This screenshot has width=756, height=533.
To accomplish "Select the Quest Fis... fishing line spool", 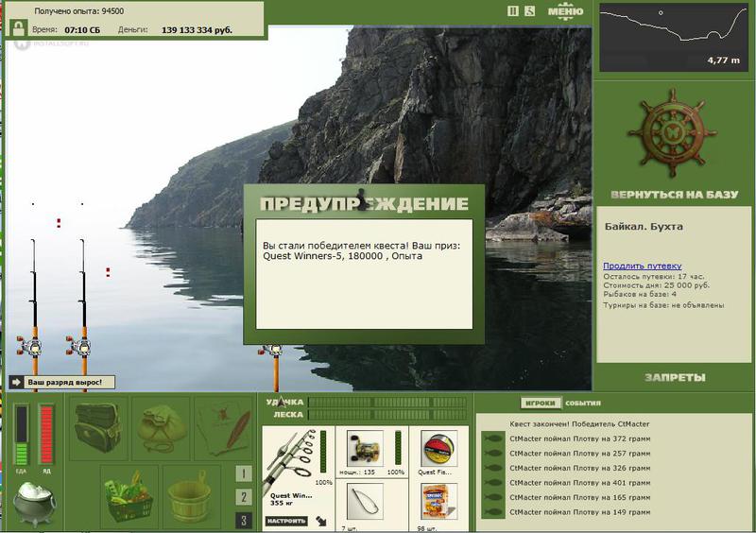I will (438, 448).
